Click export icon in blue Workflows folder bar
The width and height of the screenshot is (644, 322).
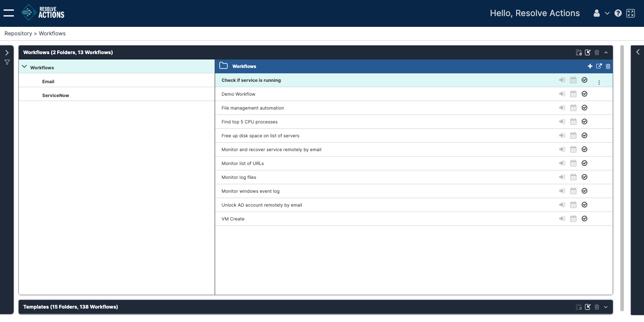click(x=599, y=66)
